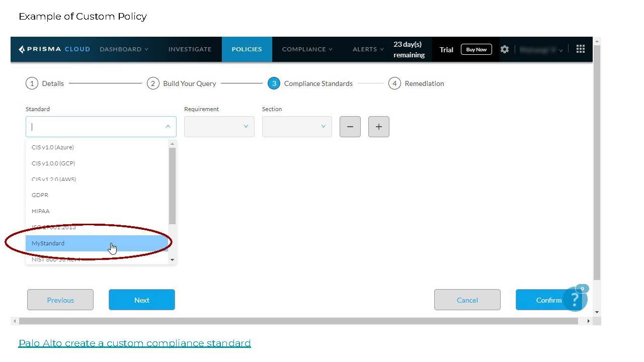Expand the Requirement dropdown
This screenshot has height=362, width=644.
(x=219, y=127)
